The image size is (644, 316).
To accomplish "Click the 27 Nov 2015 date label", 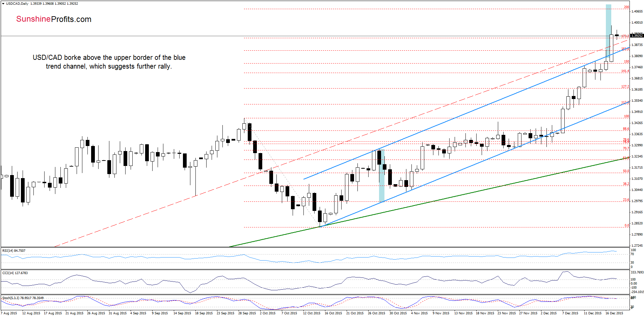I will point(528,313).
